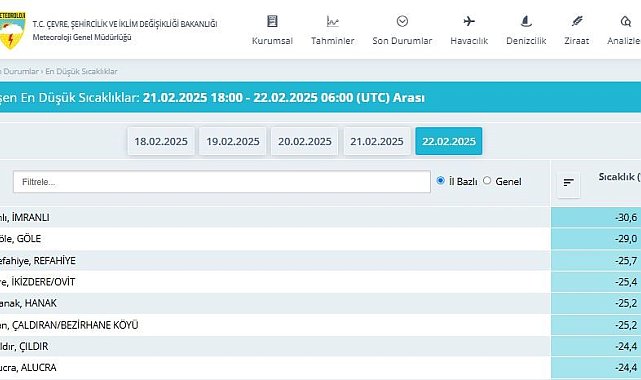Open the Denizcilik menu
This screenshot has height=380, width=641.
(x=526, y=41)
